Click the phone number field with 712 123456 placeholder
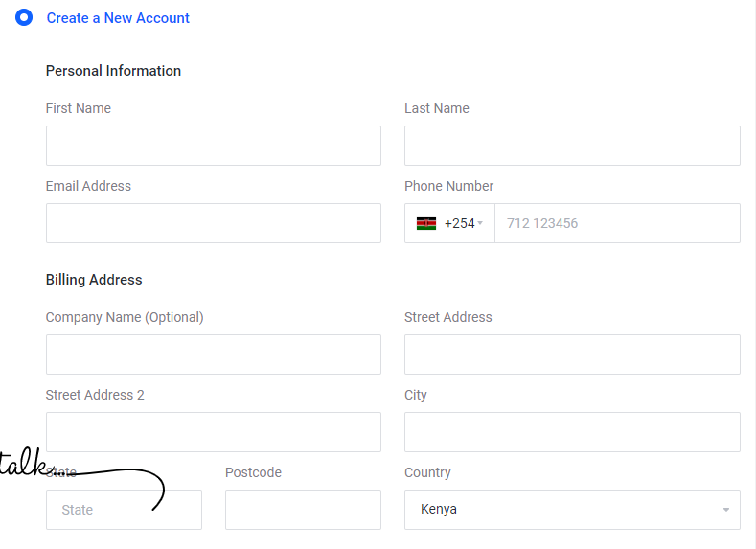The height and width of the screenshot is (549, 756). 617,223
